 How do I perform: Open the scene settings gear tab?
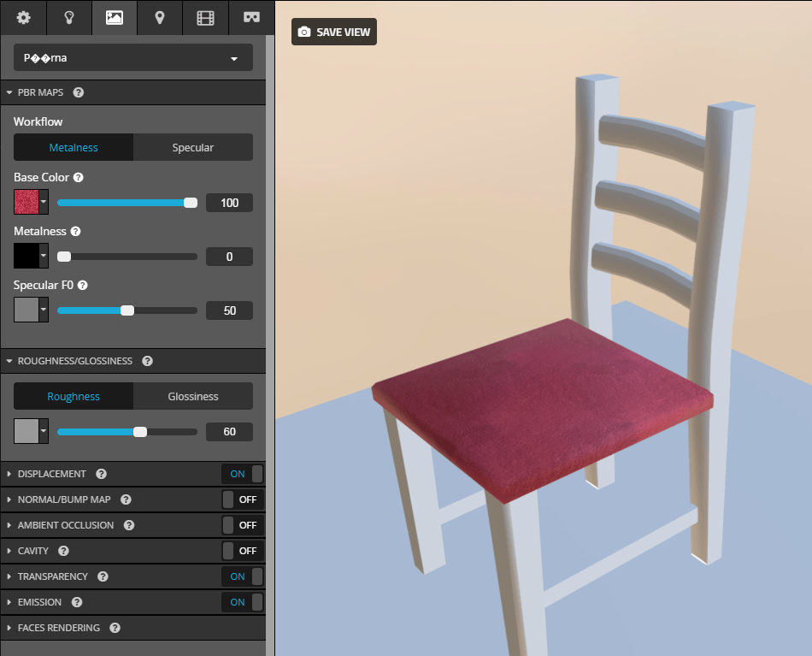[23, 17]
